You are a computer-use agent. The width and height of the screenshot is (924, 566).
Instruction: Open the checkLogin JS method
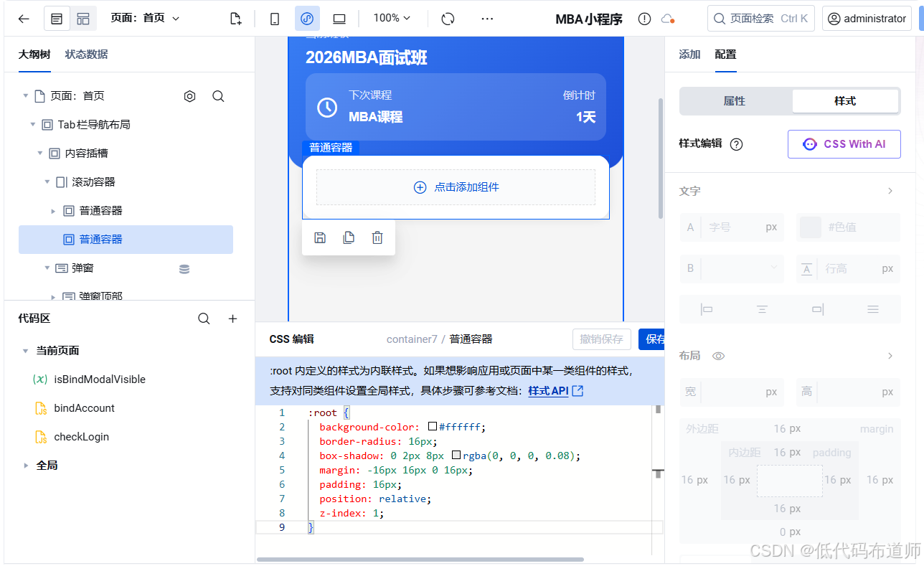tap(81, 437)
